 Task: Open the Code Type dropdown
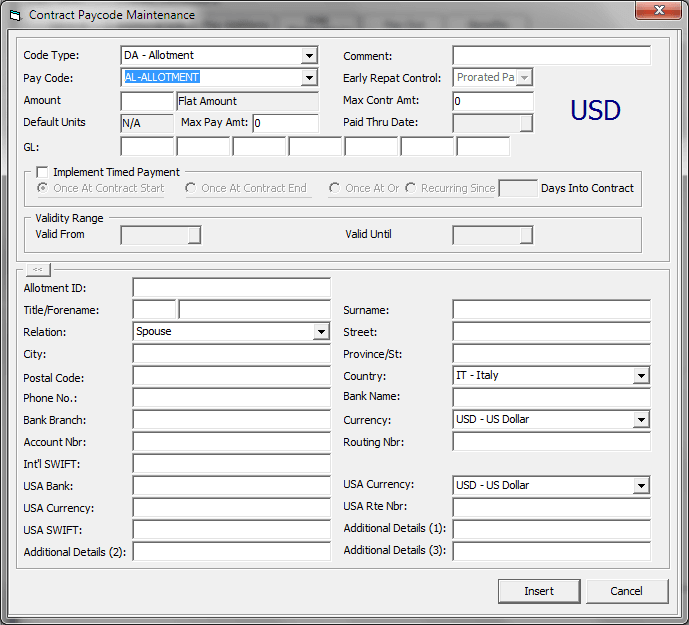tap(309, 56)
